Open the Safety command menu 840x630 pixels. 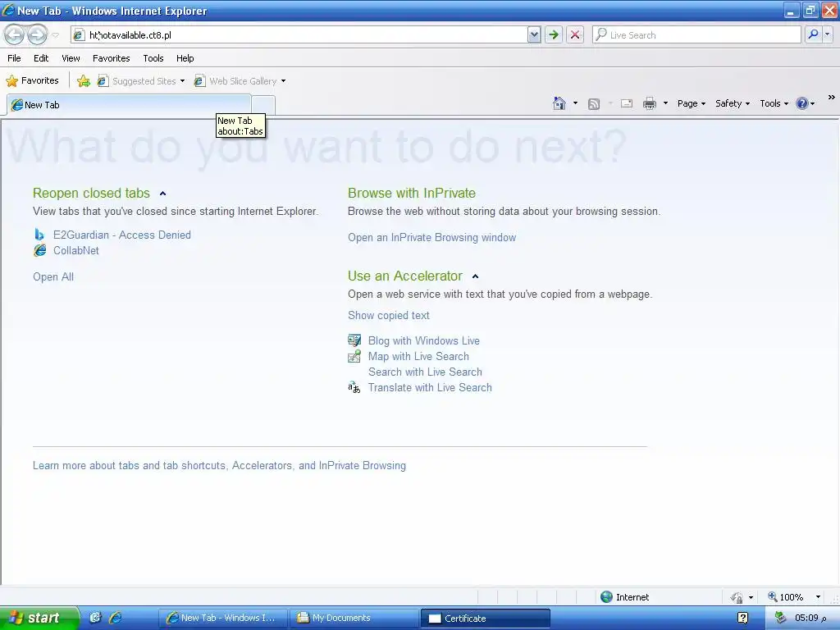(733, 103)
